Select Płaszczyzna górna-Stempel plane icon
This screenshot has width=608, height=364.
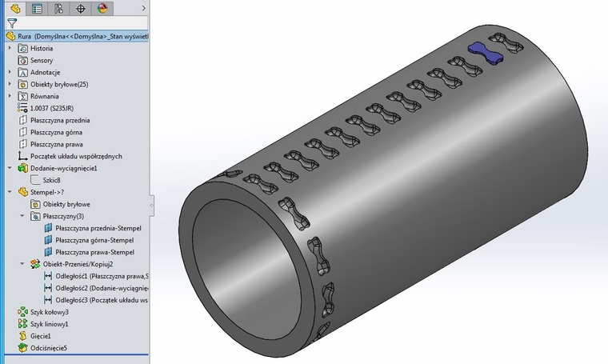point(48,240)
